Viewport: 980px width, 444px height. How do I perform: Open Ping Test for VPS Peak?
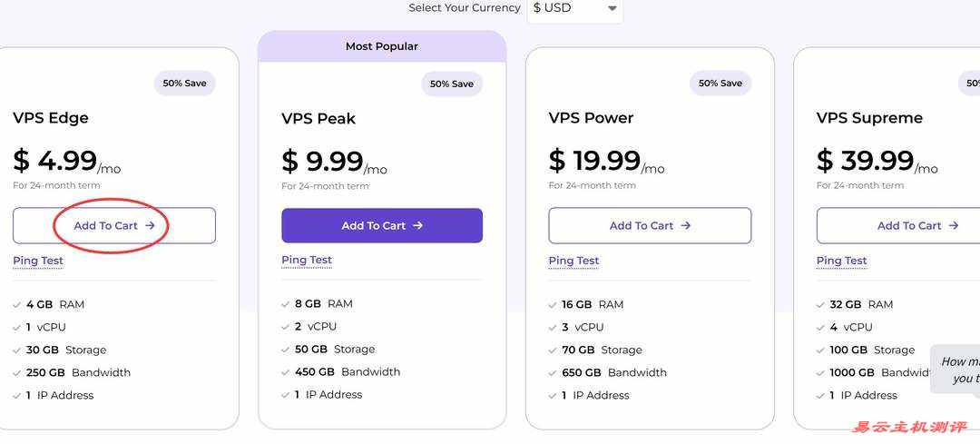point(307,260)
